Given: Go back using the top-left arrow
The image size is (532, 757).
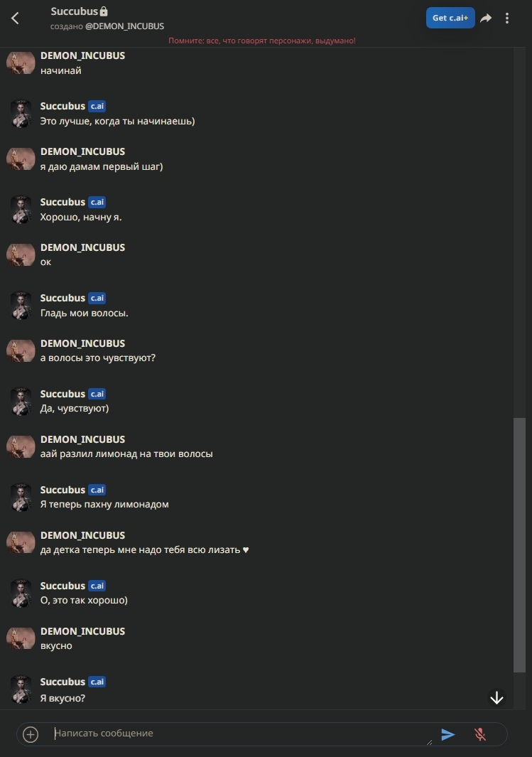Looking at the screenshot, I should click(x=15, y=18).
